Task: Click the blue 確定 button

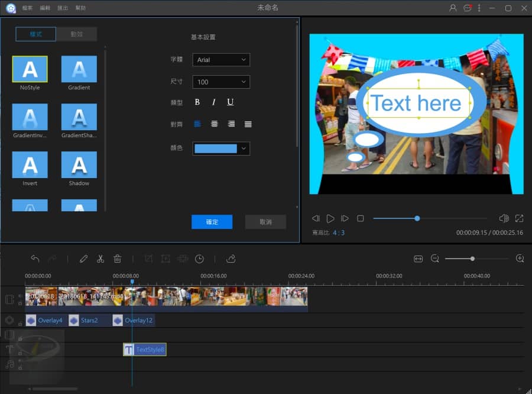Action: tap(212, 222)
